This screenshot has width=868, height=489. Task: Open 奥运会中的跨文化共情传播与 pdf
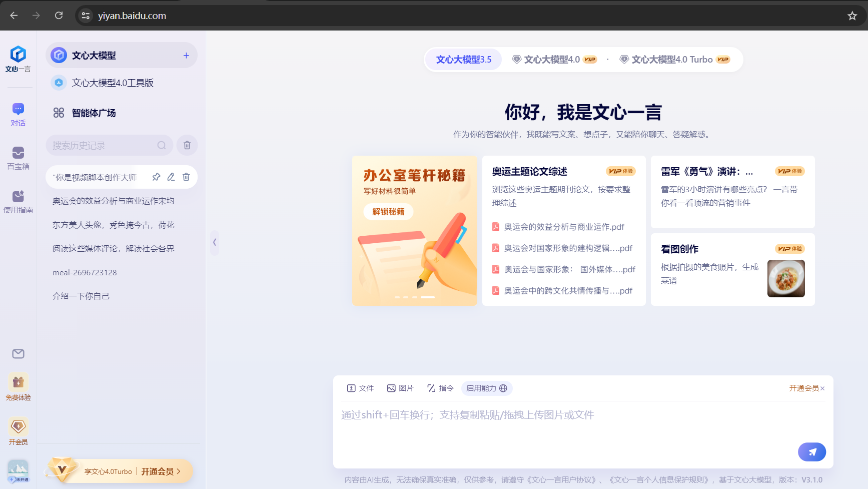(562, 291)
